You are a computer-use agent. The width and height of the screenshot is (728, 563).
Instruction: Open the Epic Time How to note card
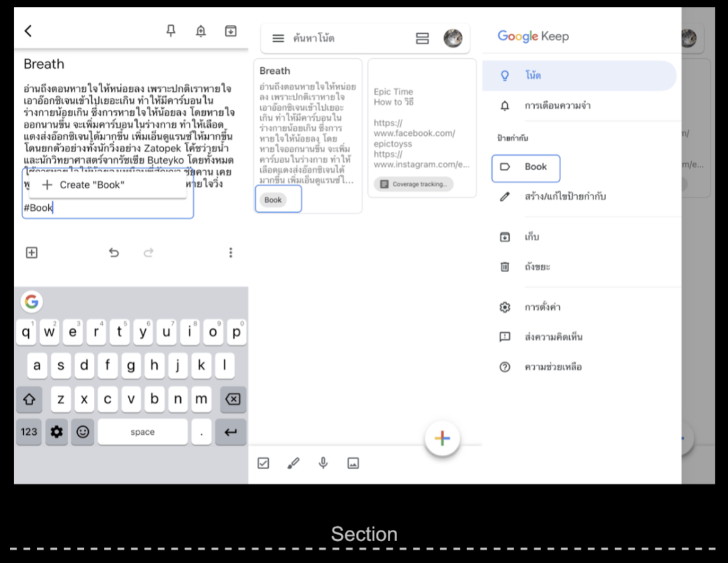tap(422, 128)
